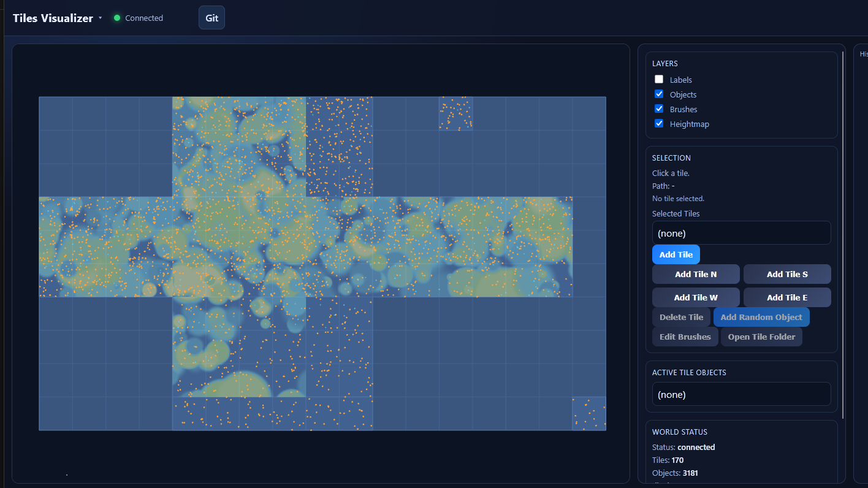Click Add Tile N

tap(696, 274)
